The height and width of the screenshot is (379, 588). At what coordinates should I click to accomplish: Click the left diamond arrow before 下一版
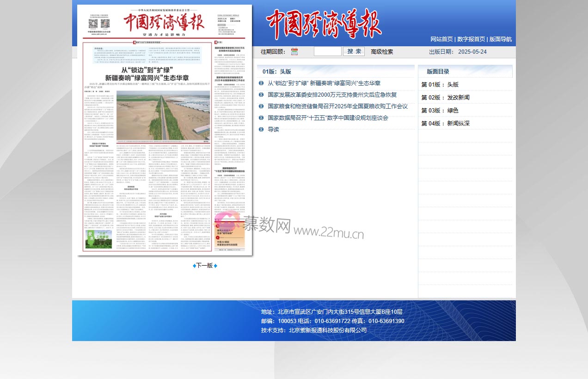coord(194,266)
